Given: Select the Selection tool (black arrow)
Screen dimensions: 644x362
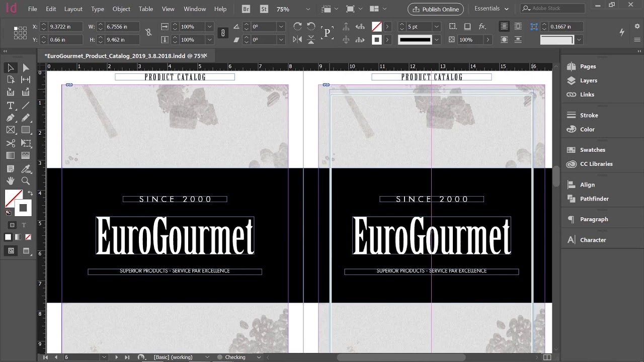Looking at the screenshot, I should coord(11,68).
